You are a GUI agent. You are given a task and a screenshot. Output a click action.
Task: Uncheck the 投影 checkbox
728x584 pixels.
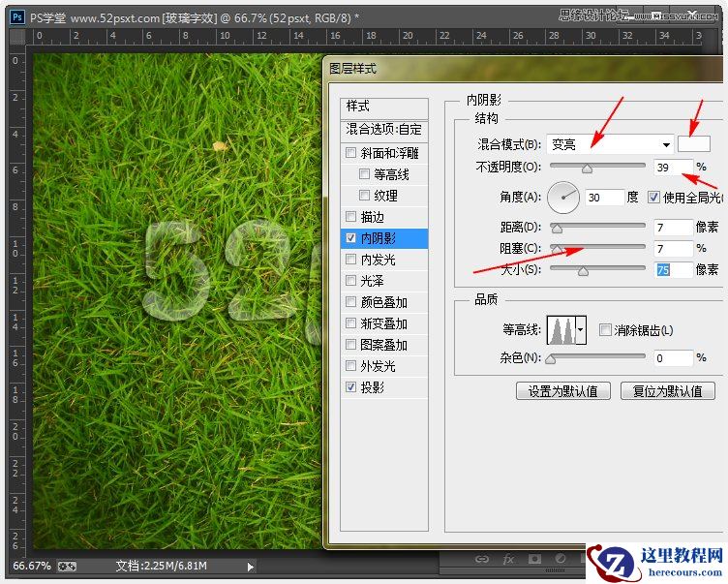click(x=351, y=387)
